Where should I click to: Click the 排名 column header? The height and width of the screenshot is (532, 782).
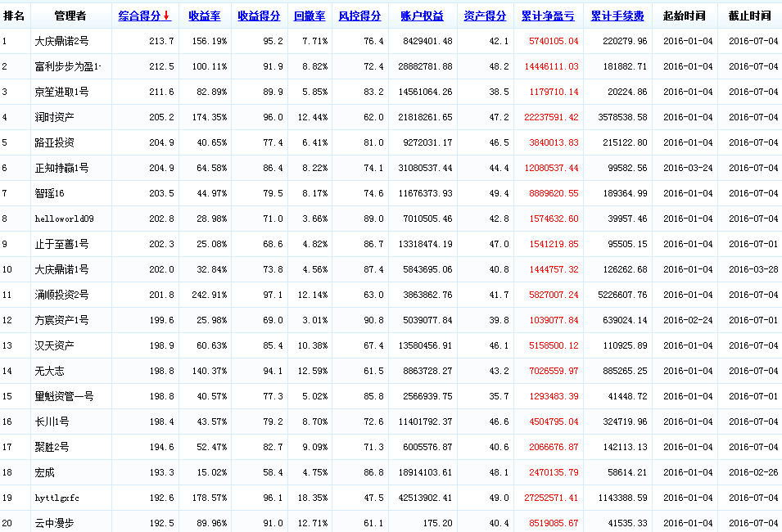point(14,16)
